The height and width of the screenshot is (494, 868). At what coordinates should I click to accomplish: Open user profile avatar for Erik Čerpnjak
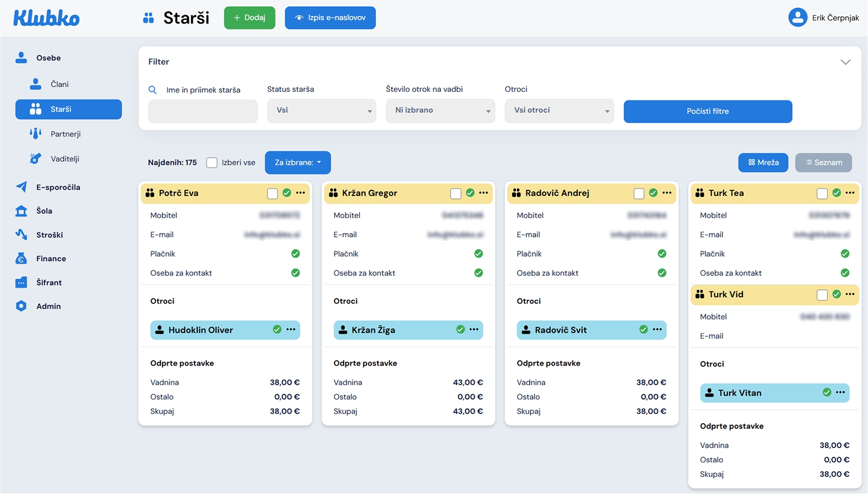coord(797,18)
